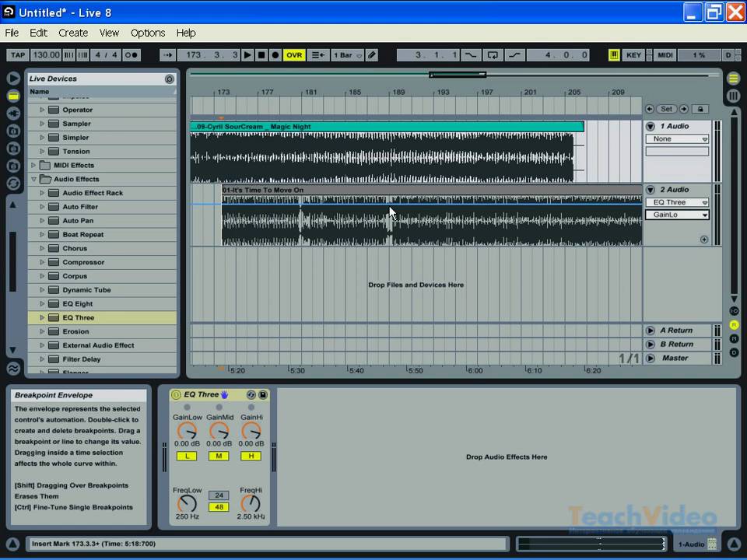Toggle the I-O section visibility button
The image size is (747, 560).
click(x=734, y=311)
